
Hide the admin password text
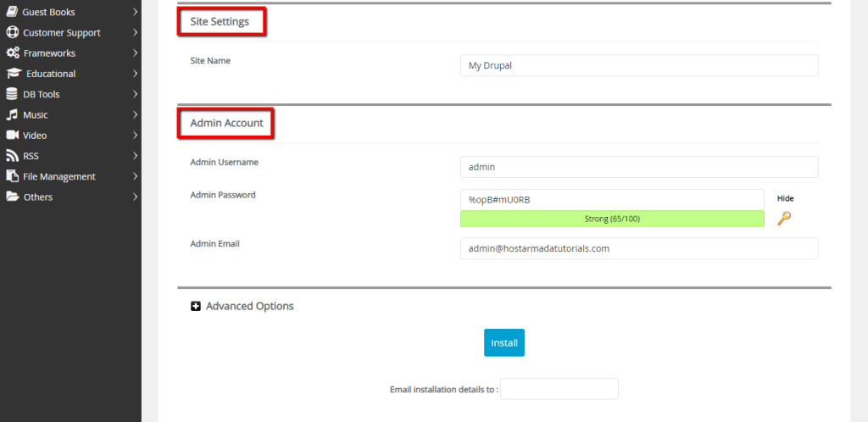point(785,198)
